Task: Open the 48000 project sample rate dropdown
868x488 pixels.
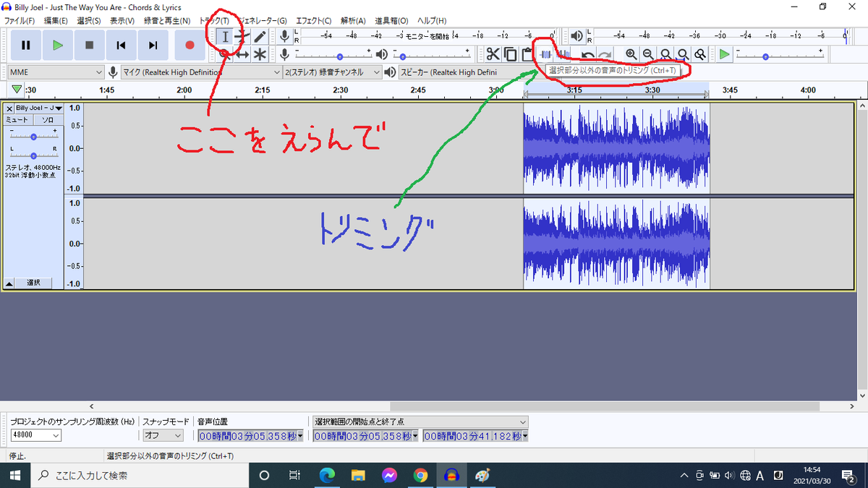Action: tap(35, 435)
